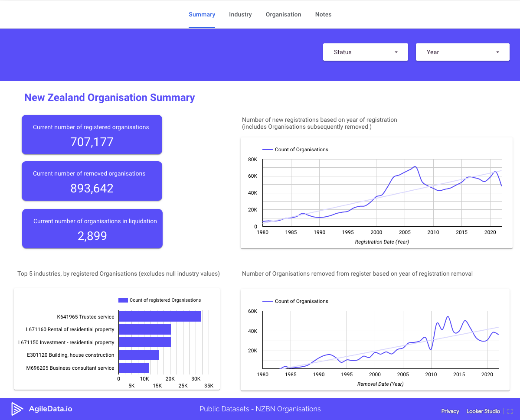Screen dimensions: 520x420
Task: Click the organisations in liquidation scorecard
Action: pos(92,228)
